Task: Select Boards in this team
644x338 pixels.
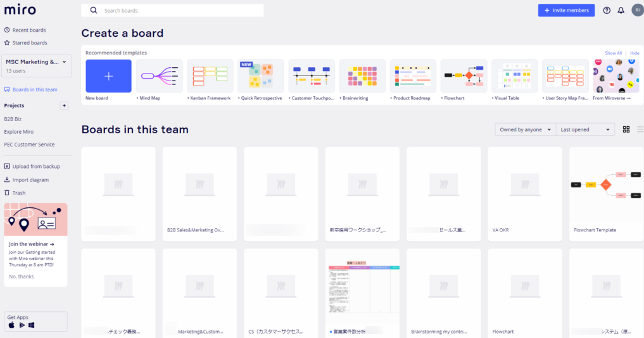Action: tap(35, 89)
